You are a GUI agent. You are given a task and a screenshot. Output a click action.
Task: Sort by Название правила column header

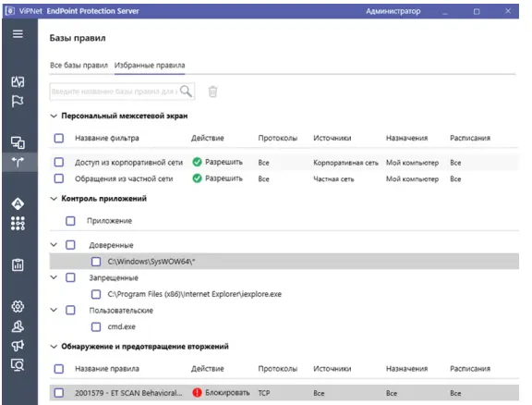(x=107, y=369)
